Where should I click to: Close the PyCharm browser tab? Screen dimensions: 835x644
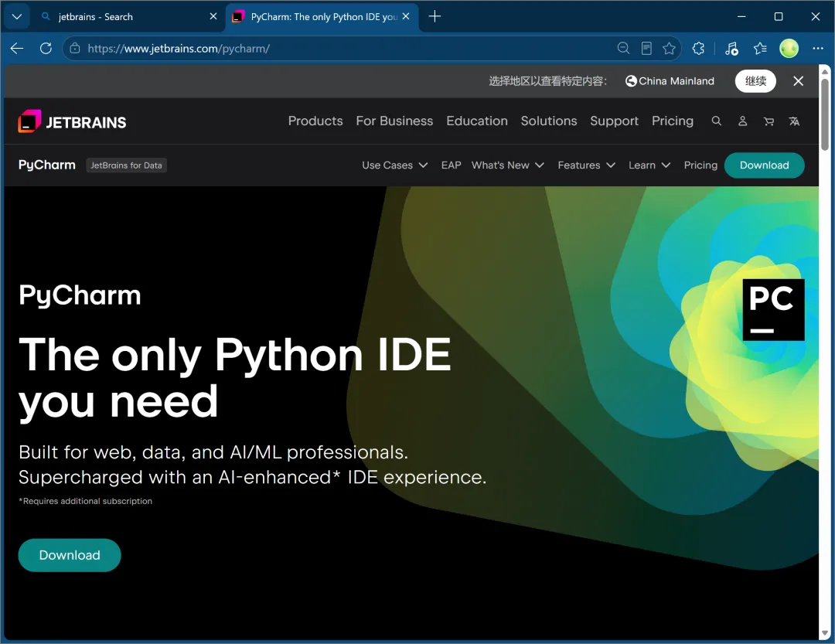click(406, 16)
